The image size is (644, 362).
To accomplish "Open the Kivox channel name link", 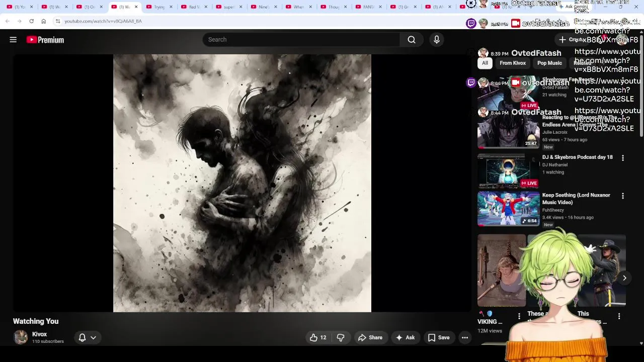I will [x=39, y=334].
